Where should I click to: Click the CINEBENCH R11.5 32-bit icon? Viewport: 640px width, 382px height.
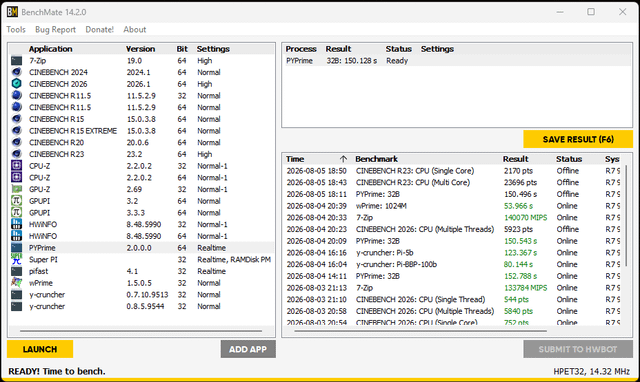click(x=16, y=96)
